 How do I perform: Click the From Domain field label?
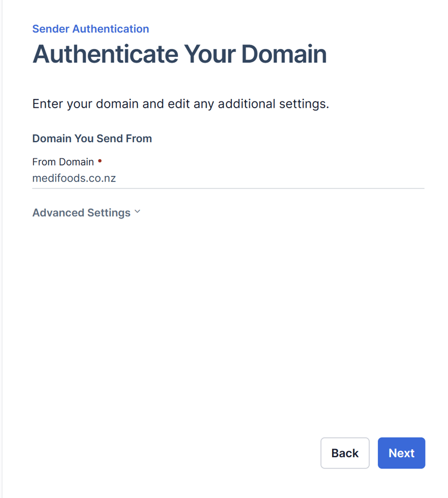click(x=63, y=161)
